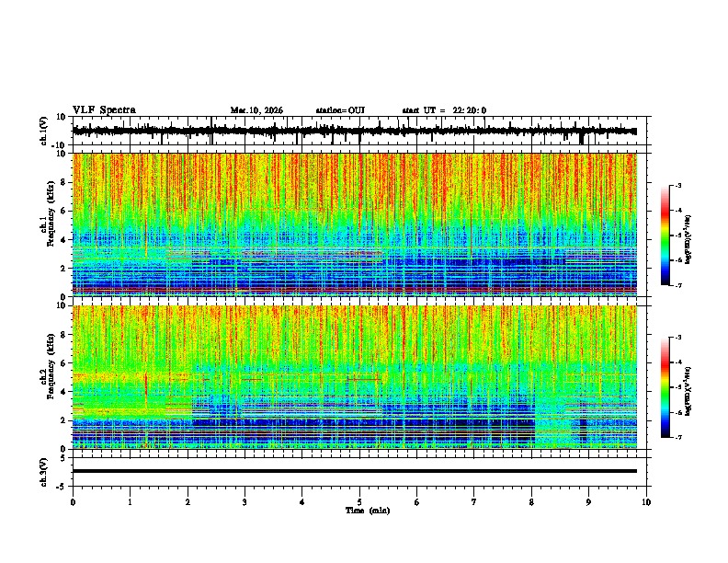Image resolution: width=728 pixels, height=563 pixels.
Task: Click the '4' kHz tick of ch.2 spectrogram
Action: coord(63,392)
